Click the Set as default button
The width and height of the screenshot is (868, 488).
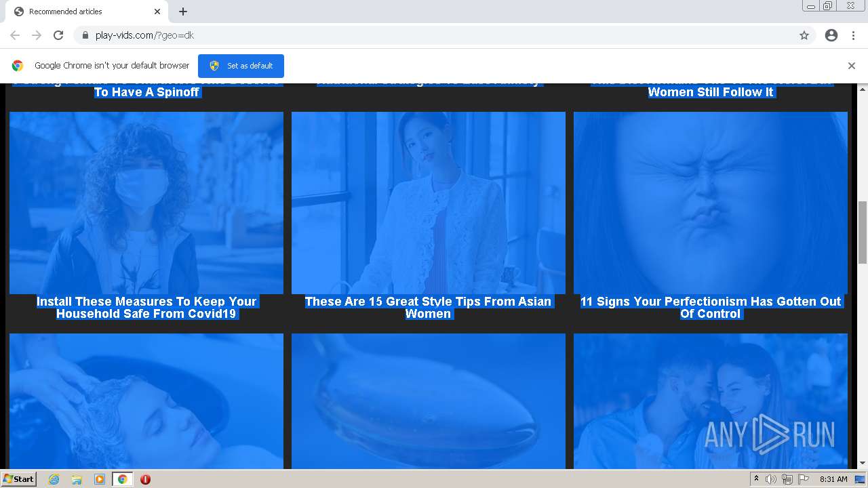[241, 66]
